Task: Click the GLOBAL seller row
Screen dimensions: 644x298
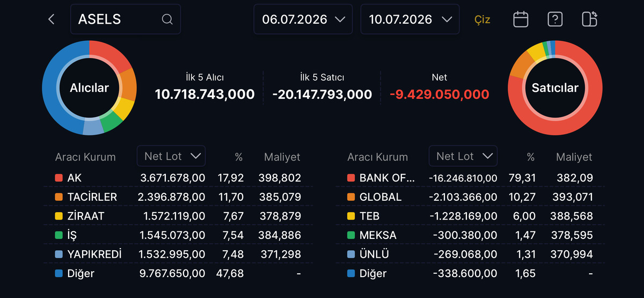Action: [x=470, y=197]
